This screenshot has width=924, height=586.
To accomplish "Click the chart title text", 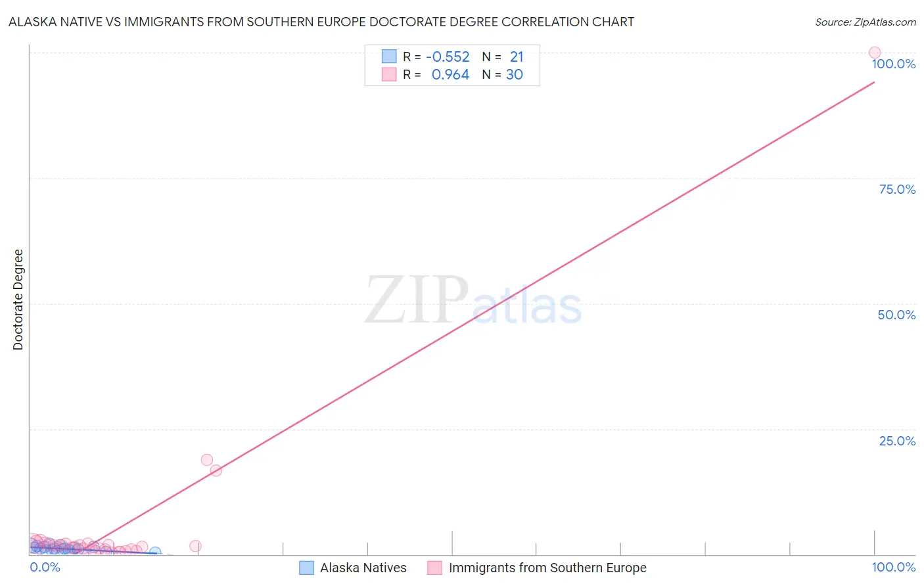I will pos(321,22).
